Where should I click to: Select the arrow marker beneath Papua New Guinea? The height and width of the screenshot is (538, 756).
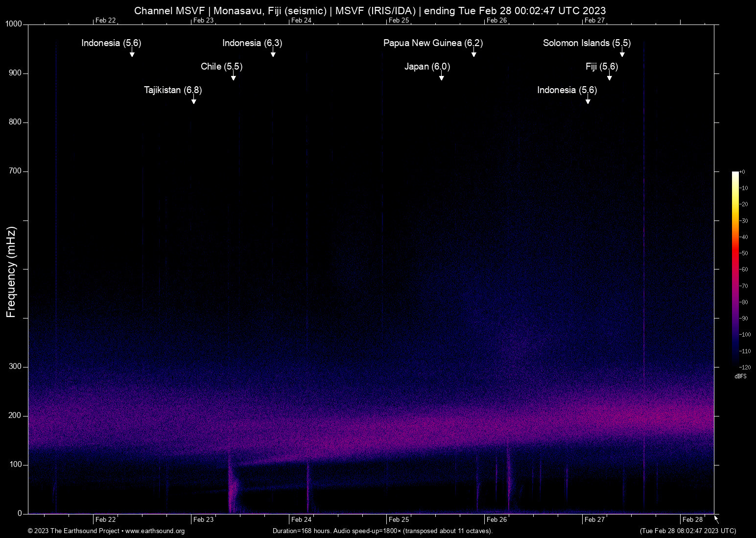pyautogui.click(x=474, y=53)
